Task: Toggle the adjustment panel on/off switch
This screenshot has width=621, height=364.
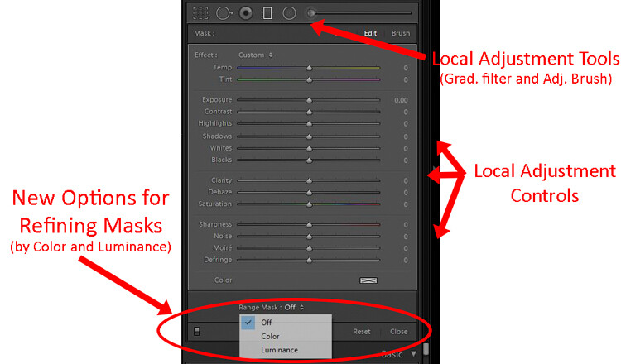Action: pyautogui.click(x=197, y=331)
